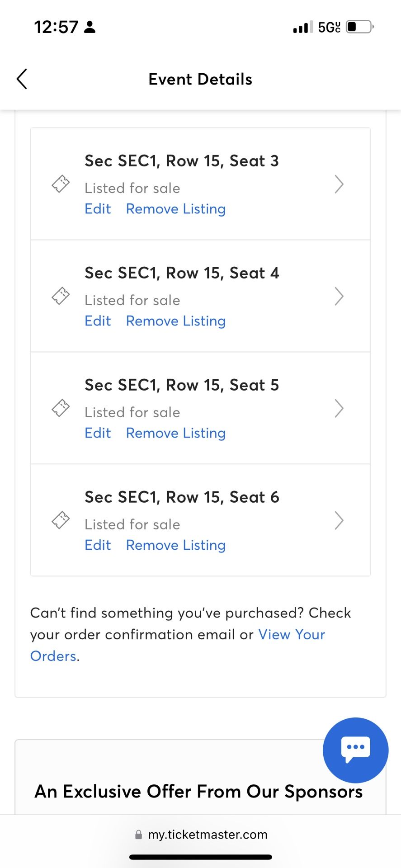Tap the my.ticketmaster.com address bar
The height and width of the screenshot is (868, 401).
201,835
